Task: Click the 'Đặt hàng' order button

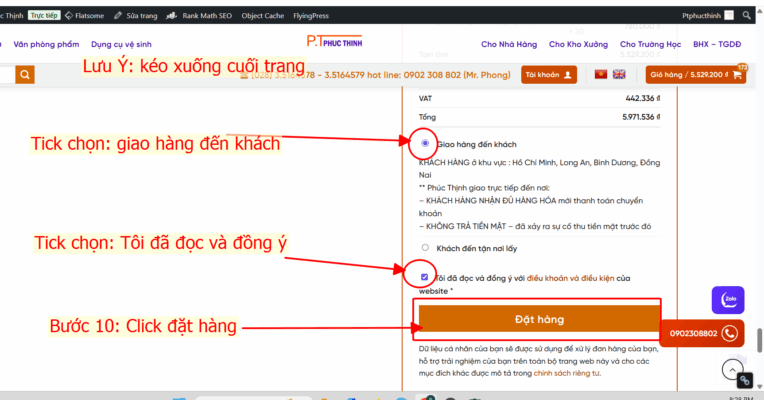Action: (x=539, y=319)
